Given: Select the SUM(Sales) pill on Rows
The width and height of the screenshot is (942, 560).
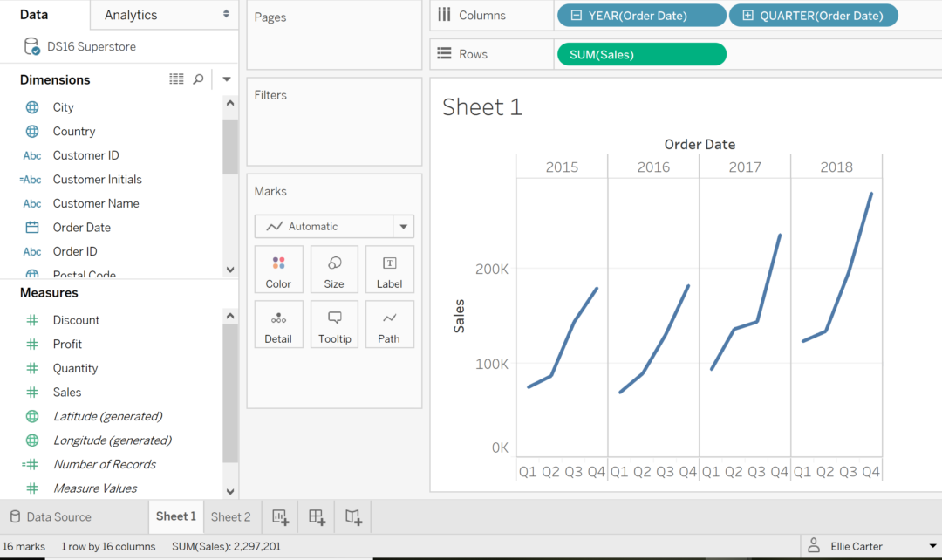Looking at the screenshot, I should [x=642, y=55].
